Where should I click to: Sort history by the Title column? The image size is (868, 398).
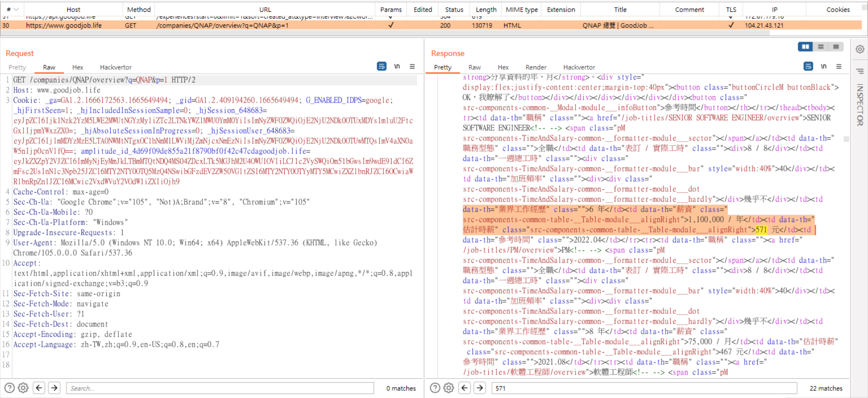620,9
